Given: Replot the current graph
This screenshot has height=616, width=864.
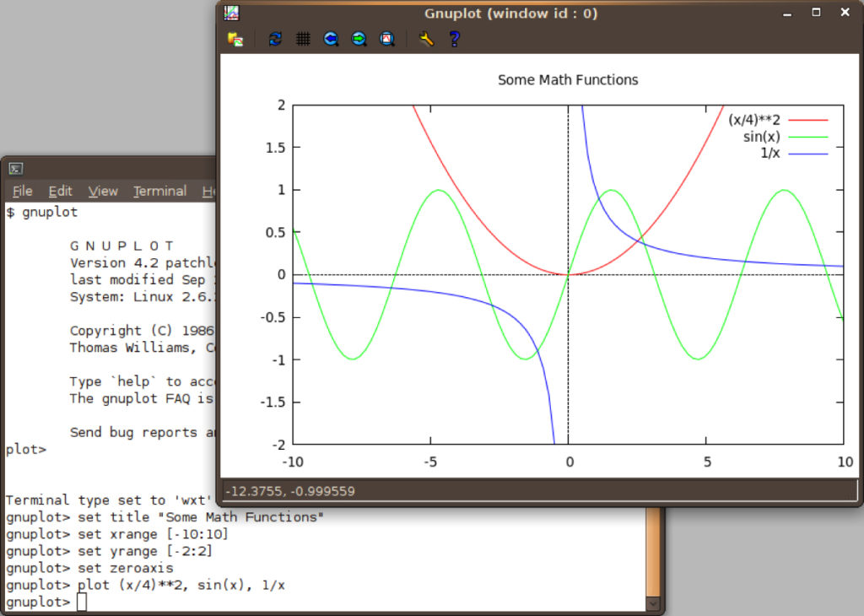Looking at the screenshot, I should [x=275, y=38].
